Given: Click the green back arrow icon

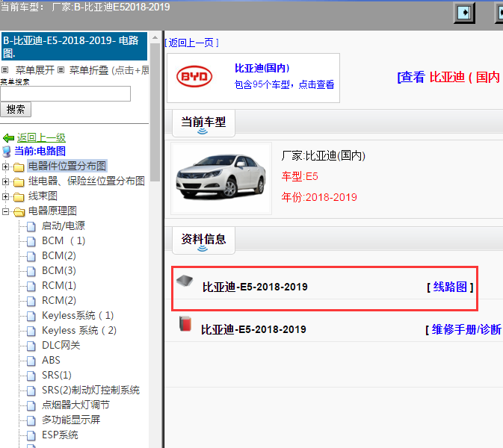Looking at the screenshot, I should (8, 138).
